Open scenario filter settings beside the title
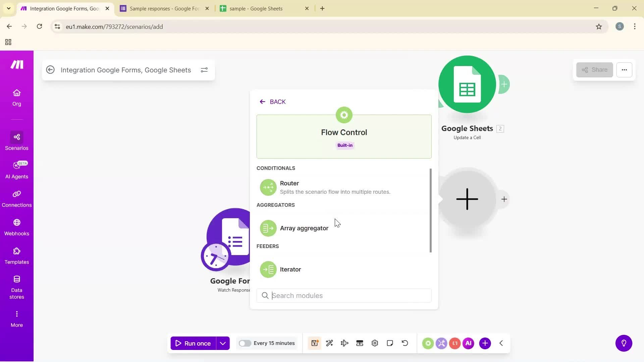Viewport: 644px width, 362px height. coord(204,70)
